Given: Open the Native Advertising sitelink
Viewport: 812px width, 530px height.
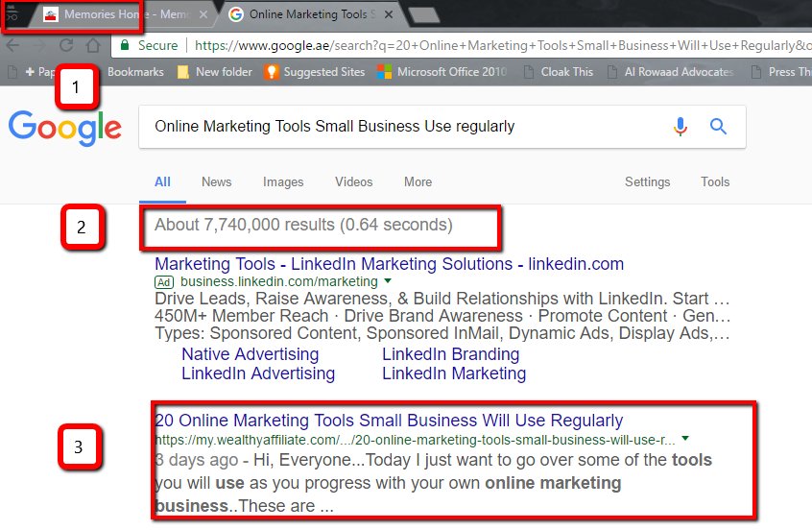Looking at the screenshot, I should tap(251, 354).
